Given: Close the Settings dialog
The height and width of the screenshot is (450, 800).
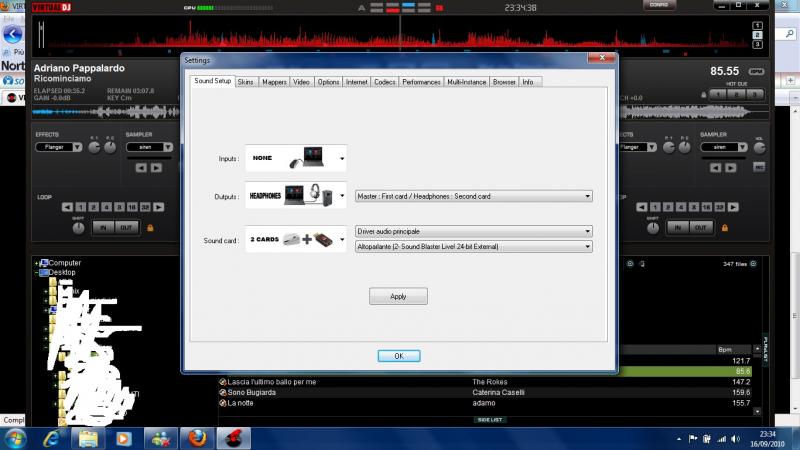Looking at the screenshot, I should pyautogui.click(x=602, y=58).
